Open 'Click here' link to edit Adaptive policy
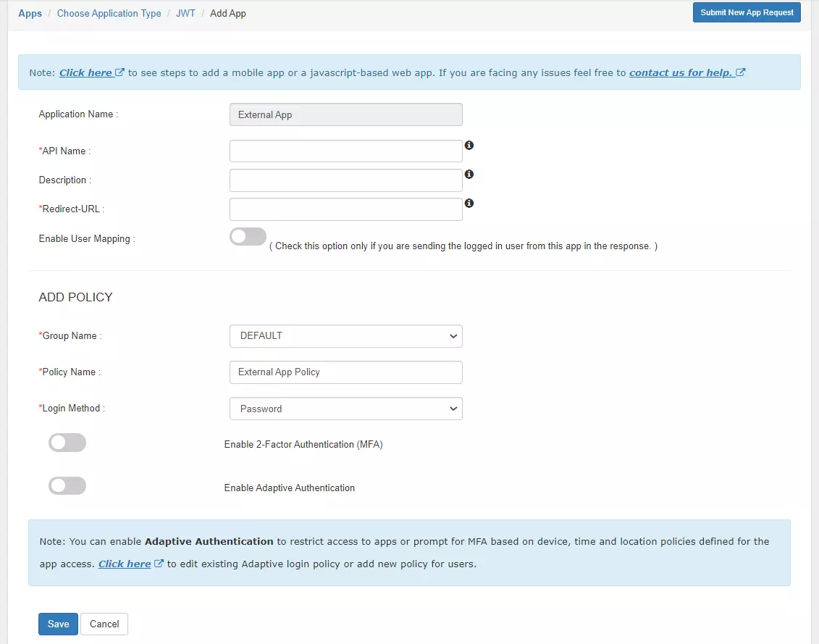The image size is (819, 644). click(130, 564)
